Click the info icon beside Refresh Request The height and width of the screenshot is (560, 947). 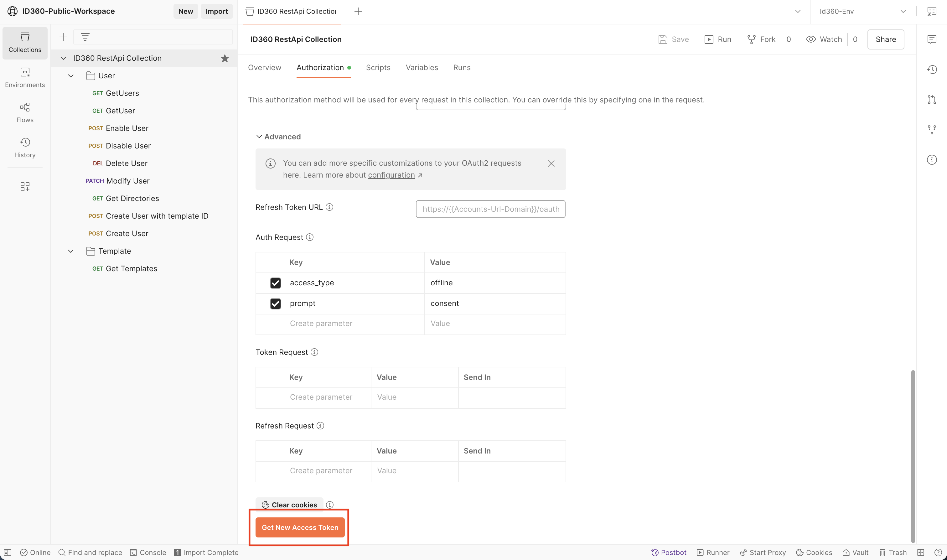coord(320,426)
